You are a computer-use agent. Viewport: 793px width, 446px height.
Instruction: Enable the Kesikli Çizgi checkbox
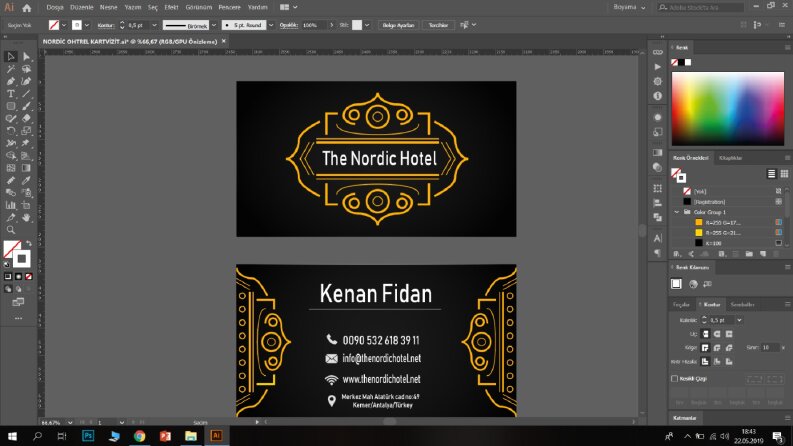[x=674, y=378]
